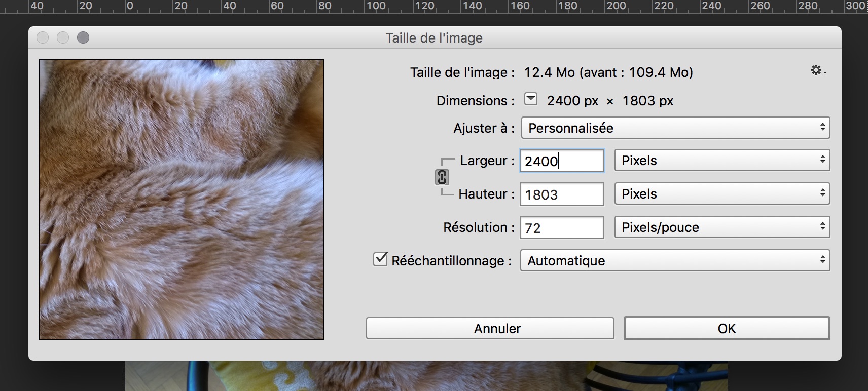Viewport: 868px width, 391px height.
Task: Click the 'Taille de l'image' title bar
Action: [434, 38]
